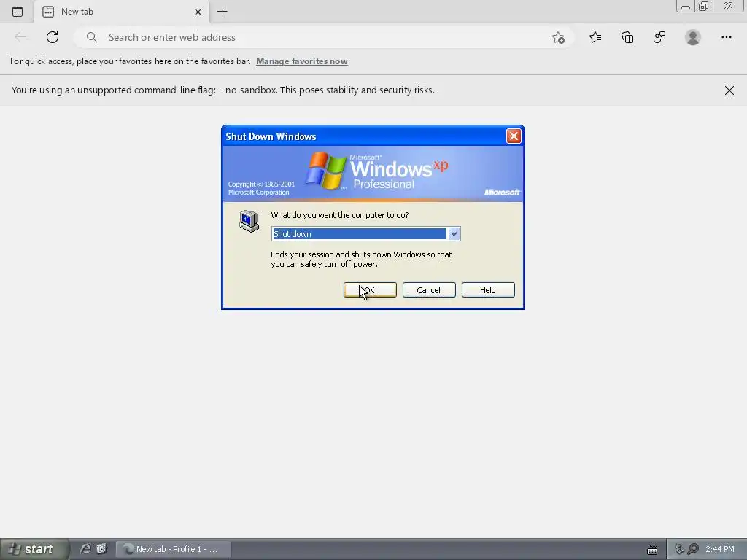Click OK in the Shut Down Windows dialog

(x=370, y=290)
